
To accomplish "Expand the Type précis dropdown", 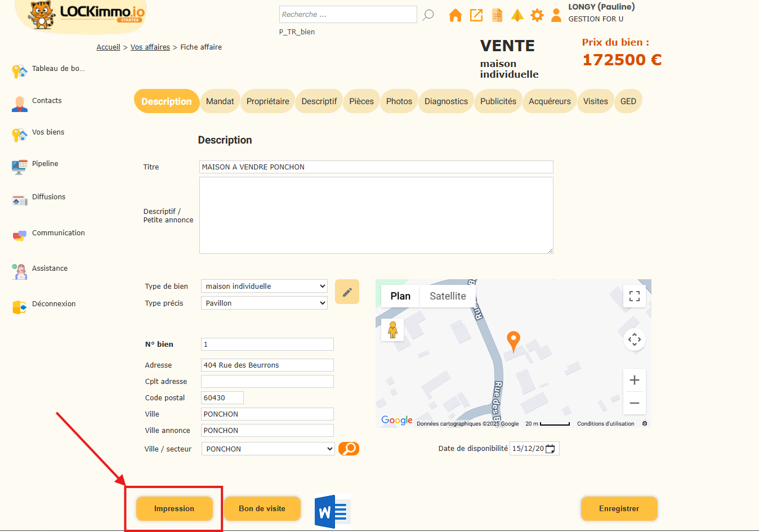I will pos(264,303).
